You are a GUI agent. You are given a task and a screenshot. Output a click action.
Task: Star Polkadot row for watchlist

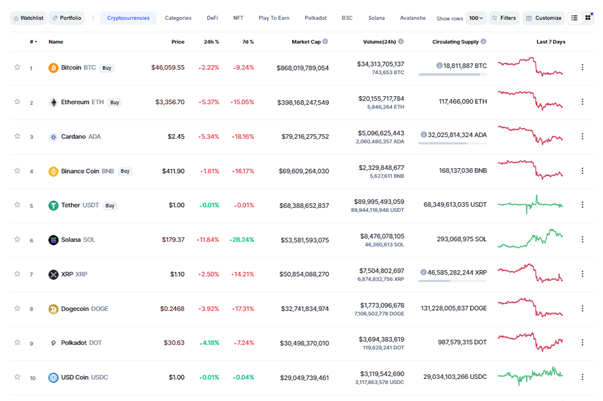point(17,342)
